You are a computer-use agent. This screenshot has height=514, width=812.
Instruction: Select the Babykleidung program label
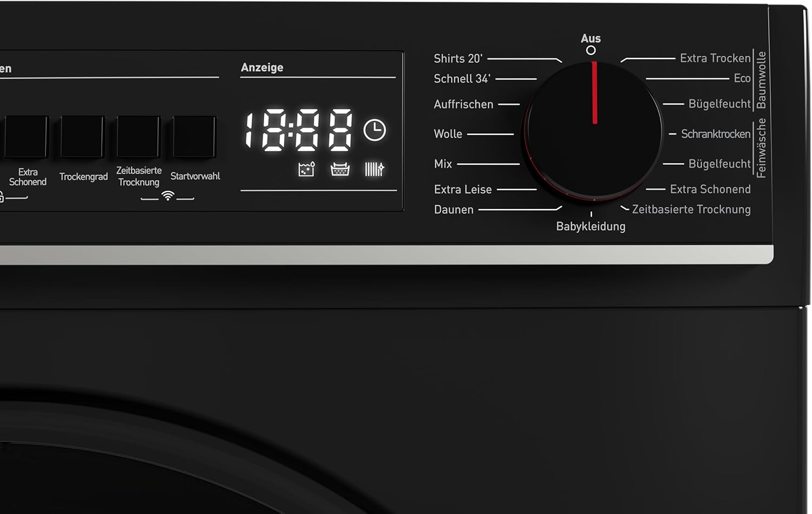[591, 226]
